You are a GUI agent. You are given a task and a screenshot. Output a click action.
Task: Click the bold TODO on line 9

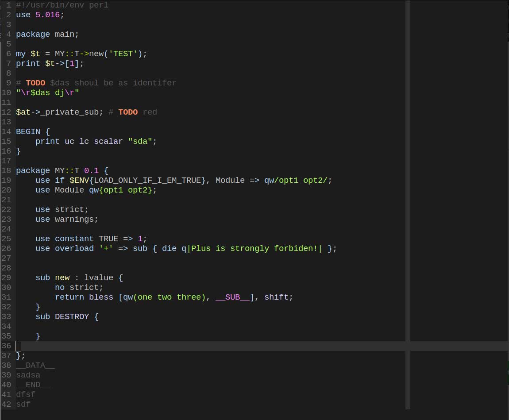click(35, 83)
